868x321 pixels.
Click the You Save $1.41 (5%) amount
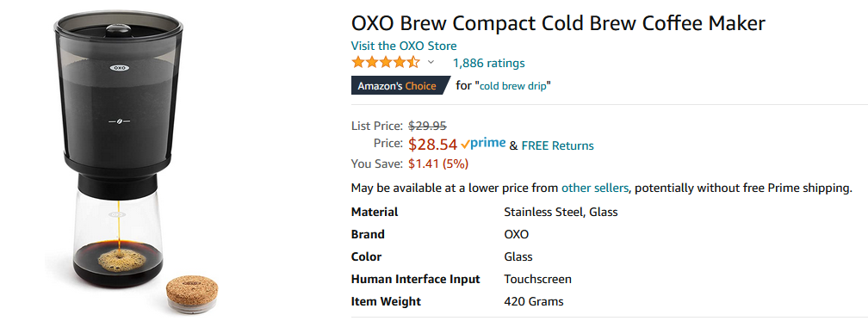pyautogui.click(x=438, y=164)
